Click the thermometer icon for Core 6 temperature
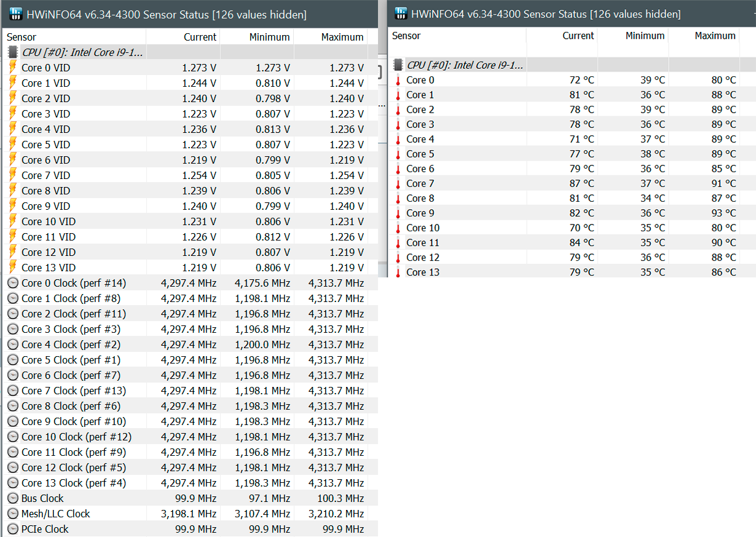 point(398,169)
